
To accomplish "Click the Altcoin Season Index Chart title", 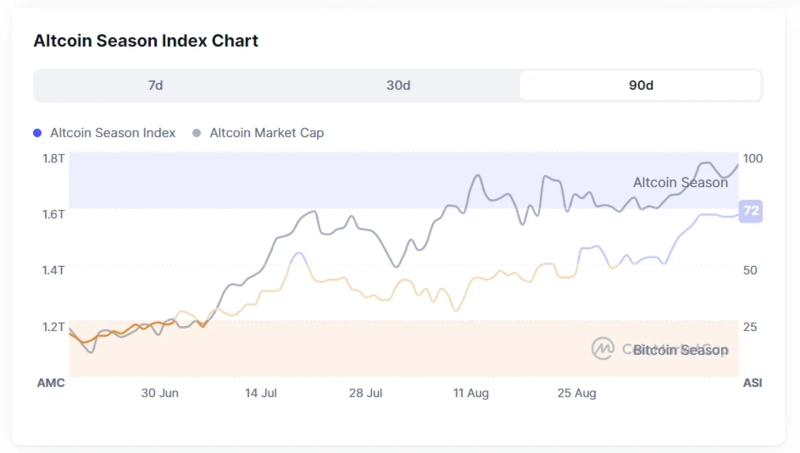I will tap(146, 41).
